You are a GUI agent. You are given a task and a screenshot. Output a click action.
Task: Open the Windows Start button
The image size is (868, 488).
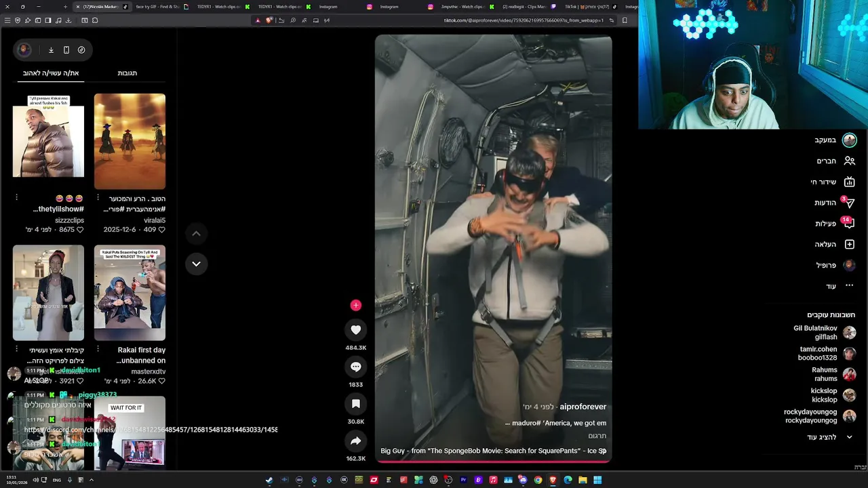597,480
